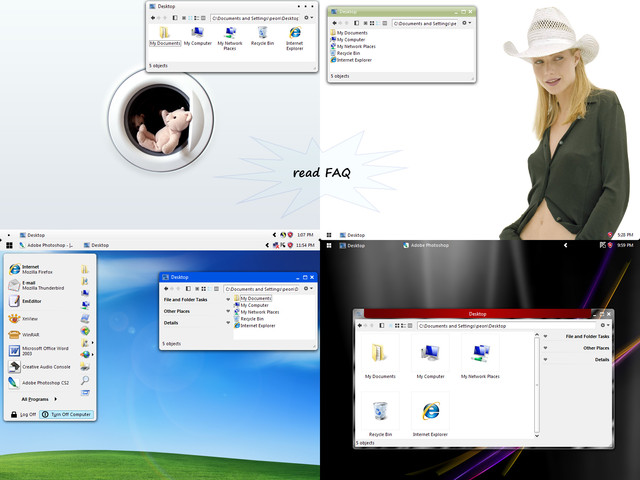This screenshot has height=480, width=640.
Task: Click the Search magnifier in start menu
Action: coord(85,380)
